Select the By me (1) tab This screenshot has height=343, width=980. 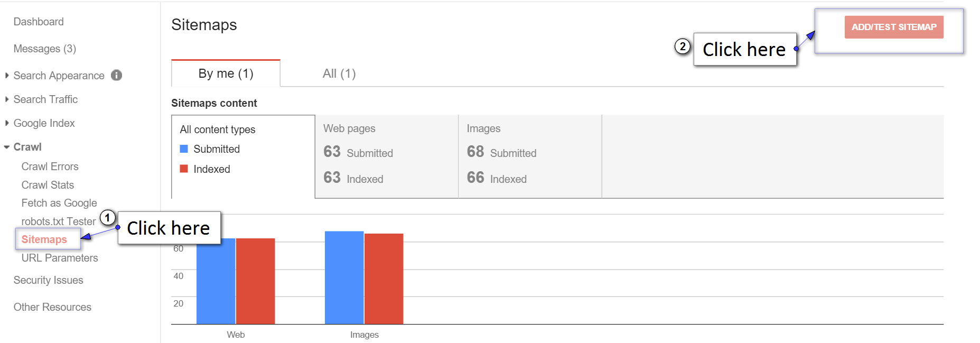click(x=226, y=73)
